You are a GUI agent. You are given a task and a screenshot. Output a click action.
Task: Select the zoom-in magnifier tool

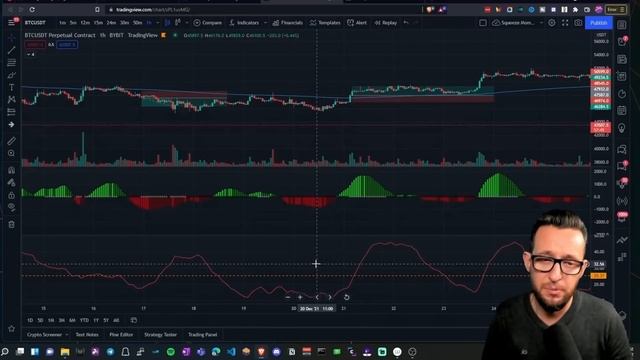click(x=11, y=153)
